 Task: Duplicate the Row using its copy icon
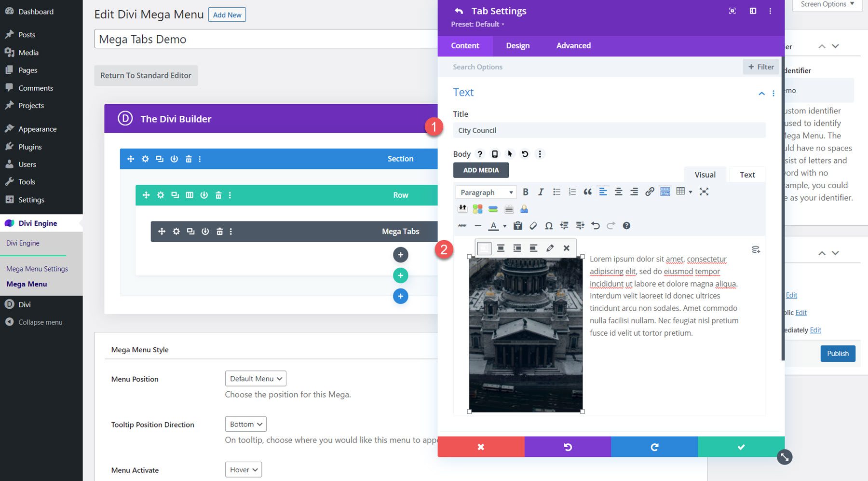[x=175, y=195]
